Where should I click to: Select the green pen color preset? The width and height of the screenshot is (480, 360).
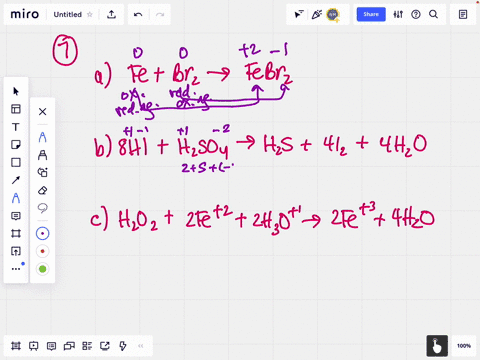[x=42, y=269]
